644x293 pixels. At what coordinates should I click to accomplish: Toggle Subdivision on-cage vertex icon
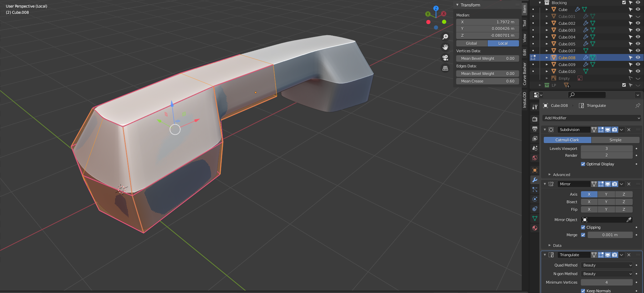click(594, 130)
